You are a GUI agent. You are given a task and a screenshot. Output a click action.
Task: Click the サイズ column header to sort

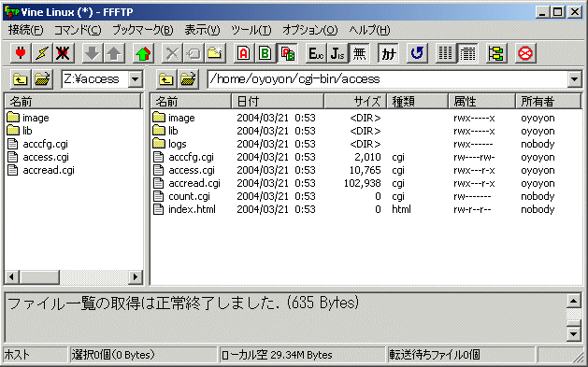355,102
